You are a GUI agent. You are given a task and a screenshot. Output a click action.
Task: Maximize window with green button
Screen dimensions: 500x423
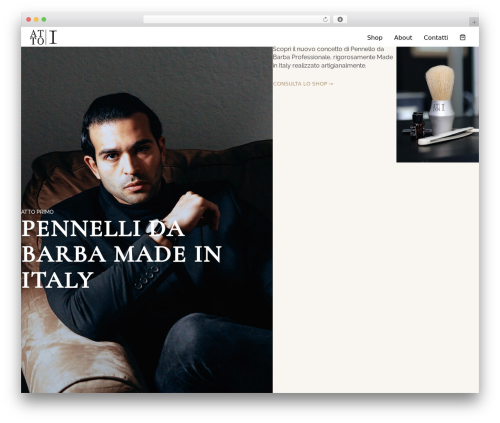click(44, 19)
